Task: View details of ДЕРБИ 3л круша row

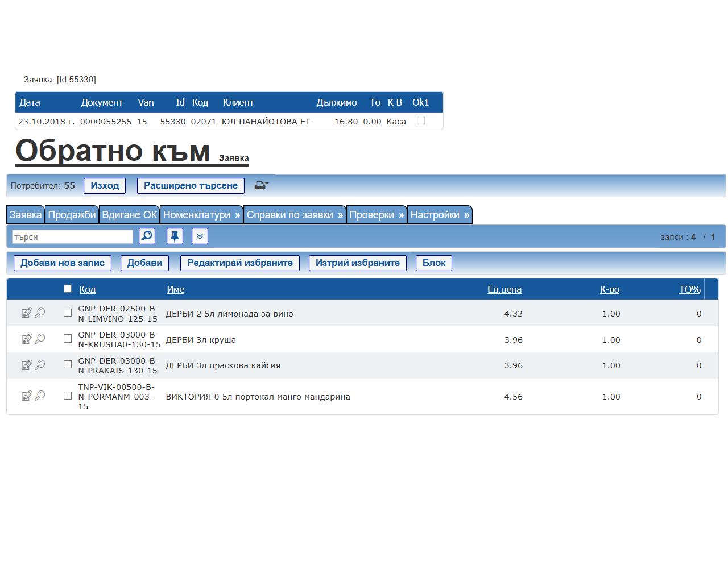Action: (x=40, y=339)
